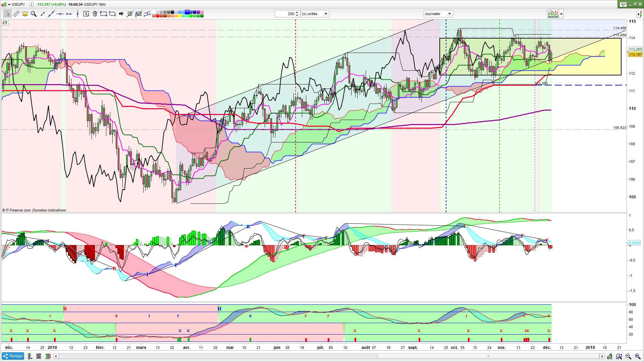Choose the horizontal line drawing tool
Image resolution: width=644 pixels, height=362 pixels.
pos(60,14)
